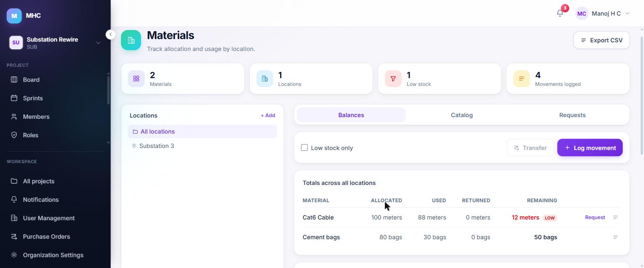
Task: Click the Log movement button
Action: click(590, 148)
